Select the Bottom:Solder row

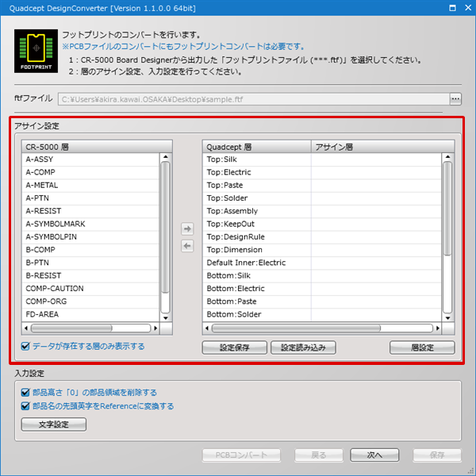322,314
